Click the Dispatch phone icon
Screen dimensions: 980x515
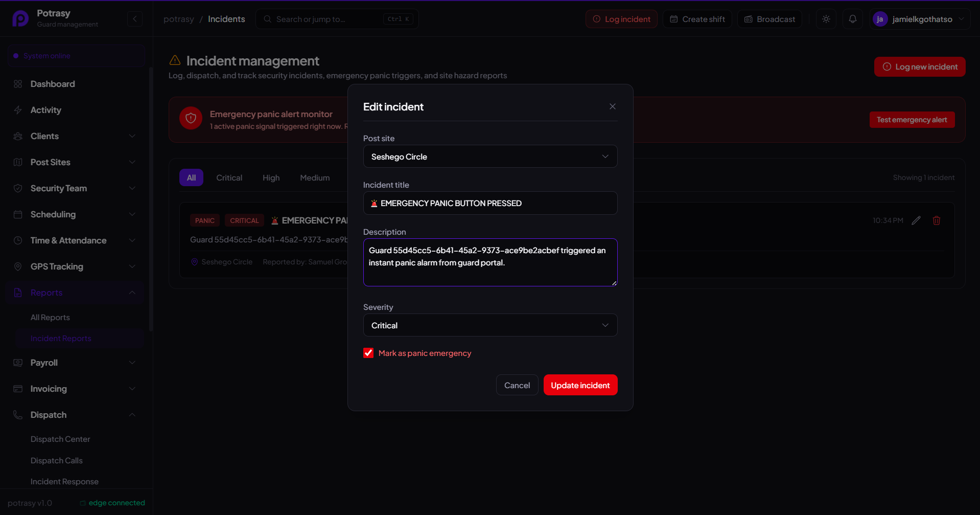18,415
